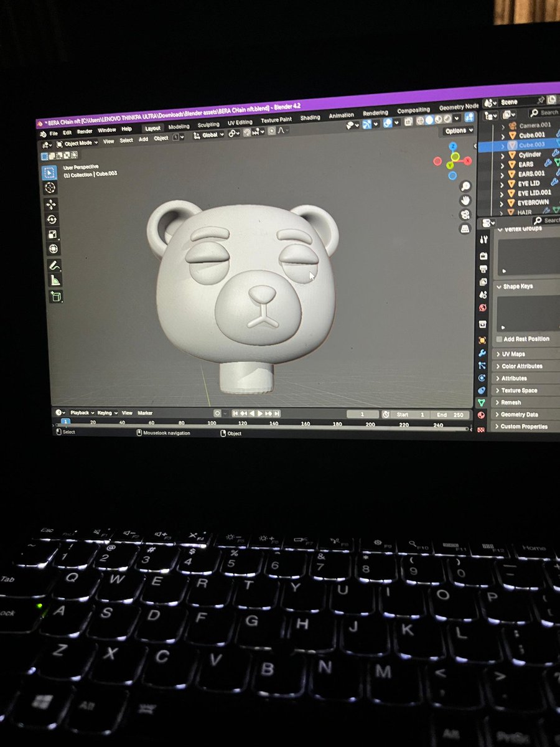Click the viewport zoom magnifier icon
This screenshot has height=747, width=560.
465,187
